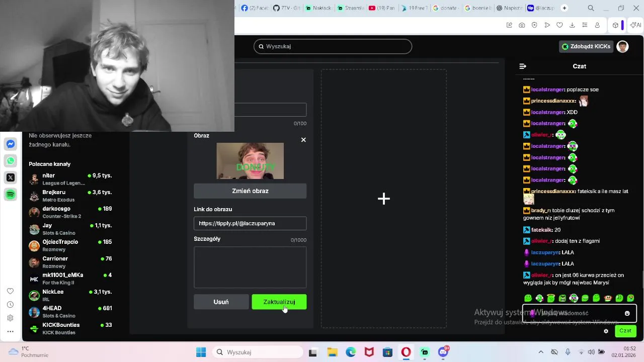
Task: Click the browser snapshot camera icon
Action: click(522, 25)
